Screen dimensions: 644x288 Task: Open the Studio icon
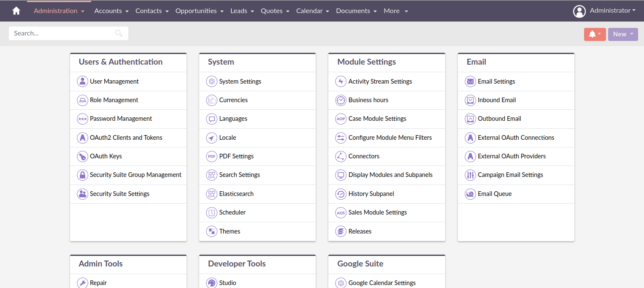tap(211, 283)
